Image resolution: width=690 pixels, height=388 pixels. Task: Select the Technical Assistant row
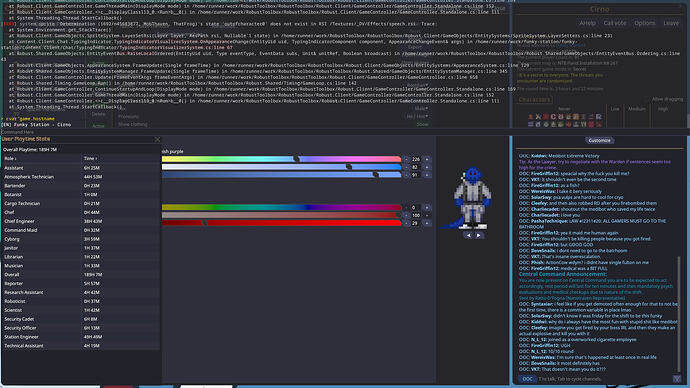tap(81, 346)
